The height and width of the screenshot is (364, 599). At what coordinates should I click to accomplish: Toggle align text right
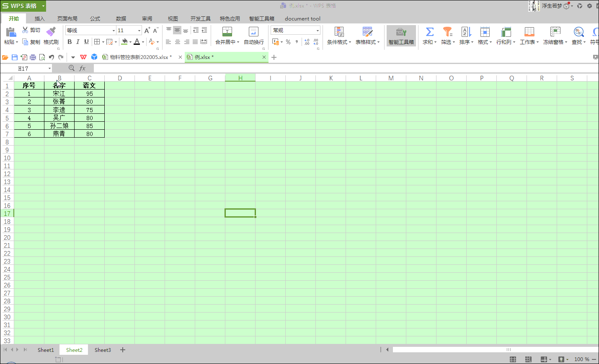pos(186,42)
